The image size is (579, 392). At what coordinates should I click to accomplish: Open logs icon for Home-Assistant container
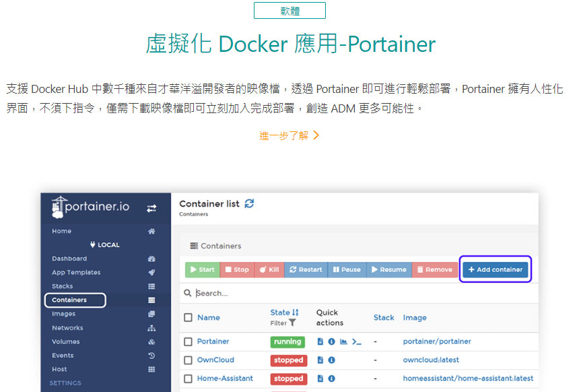tap(320, 379)
